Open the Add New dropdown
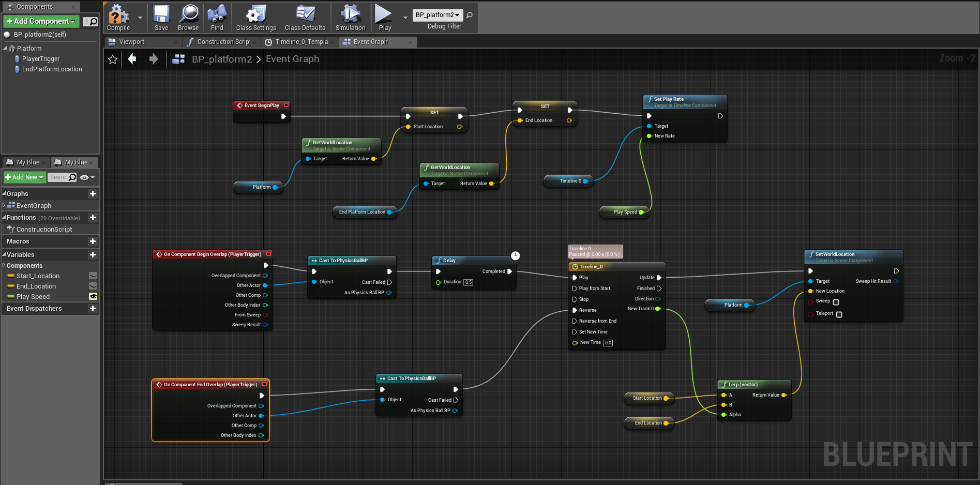Viewport: 980px width, 485px height. [25, 177]
